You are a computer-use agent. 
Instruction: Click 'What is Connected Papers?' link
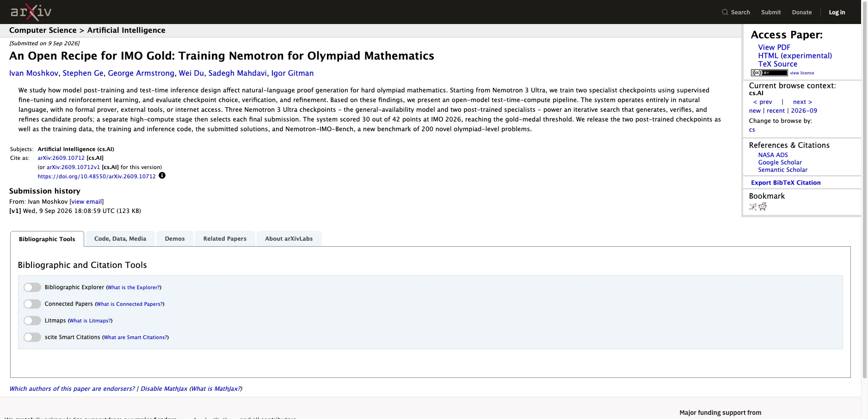(129, 304)
